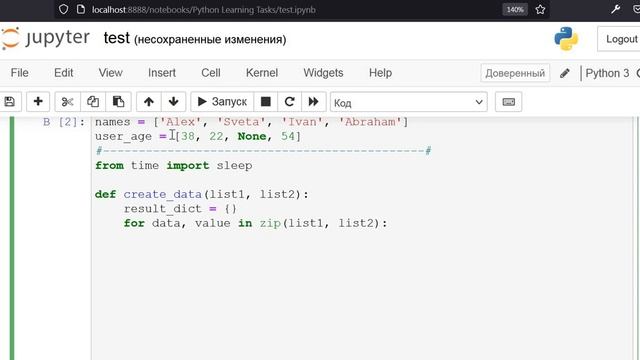
Task: Click the user_age line in code cell
Action: (198, 136)
